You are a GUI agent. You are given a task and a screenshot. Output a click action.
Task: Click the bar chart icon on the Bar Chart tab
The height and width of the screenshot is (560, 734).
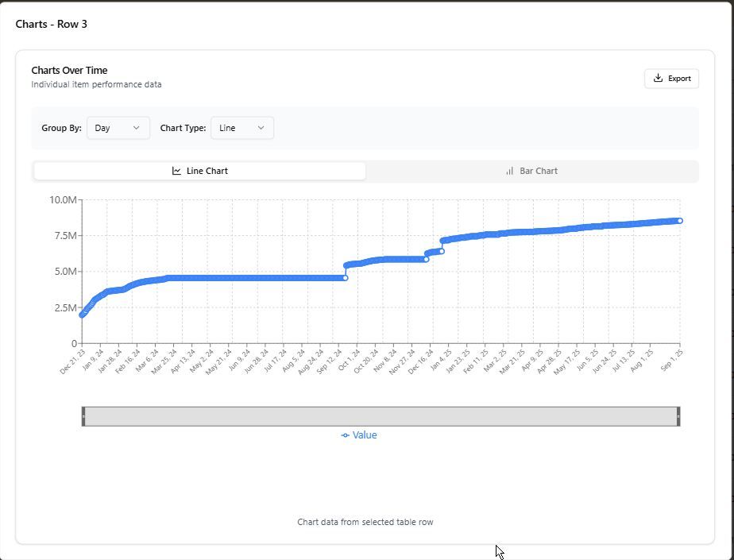point(510,171)
